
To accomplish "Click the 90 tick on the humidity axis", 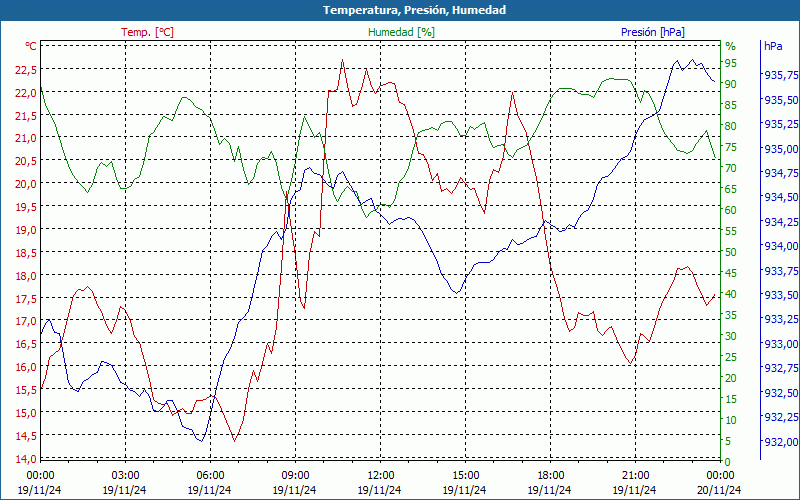I will (731, 84).
